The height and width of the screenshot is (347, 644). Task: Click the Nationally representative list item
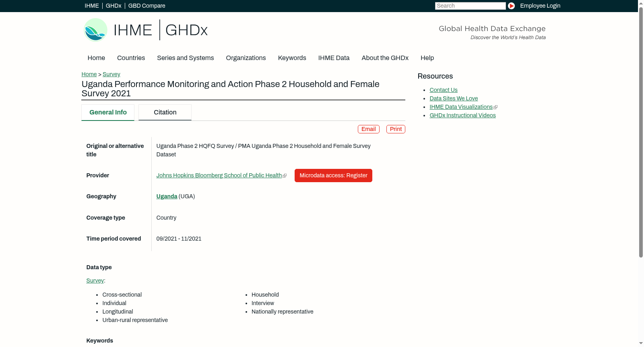click(283, 312)
